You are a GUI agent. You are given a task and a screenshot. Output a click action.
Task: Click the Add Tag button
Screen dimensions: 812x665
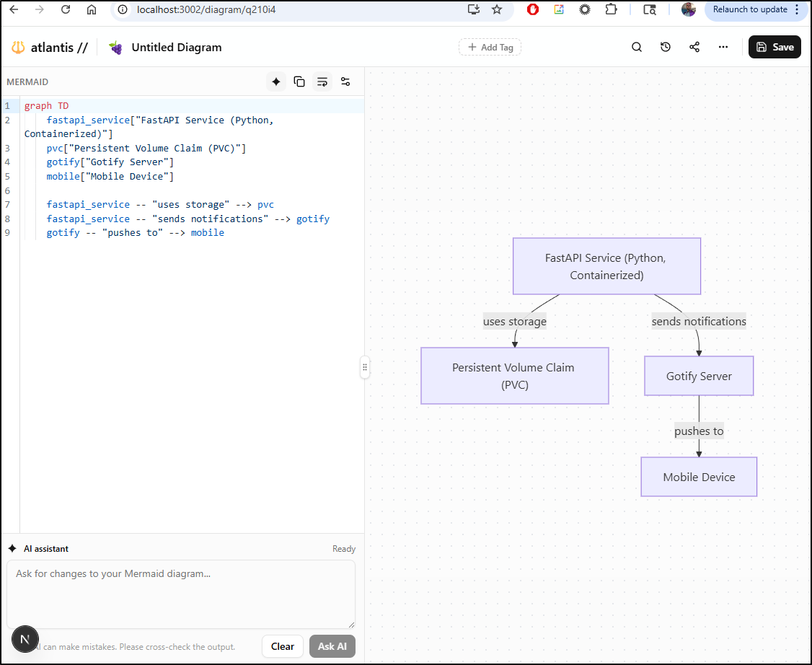(x=490, y=47)
